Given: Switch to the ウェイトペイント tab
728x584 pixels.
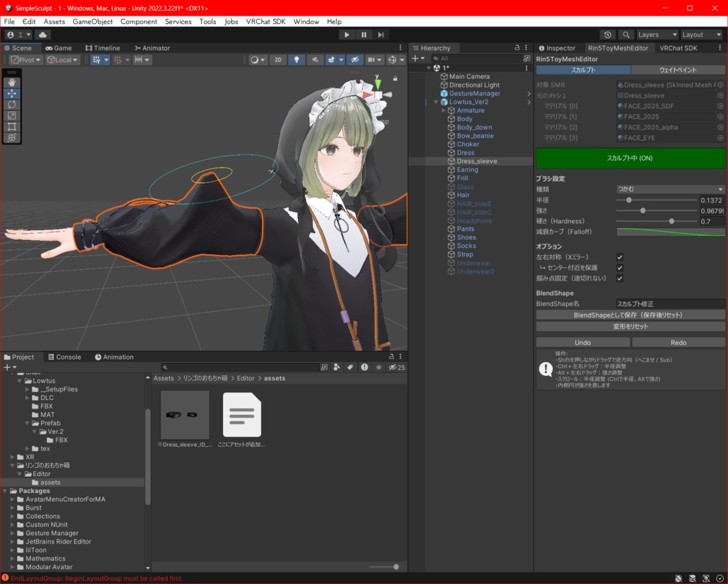Looking at the screenshot, I should 678,71.
